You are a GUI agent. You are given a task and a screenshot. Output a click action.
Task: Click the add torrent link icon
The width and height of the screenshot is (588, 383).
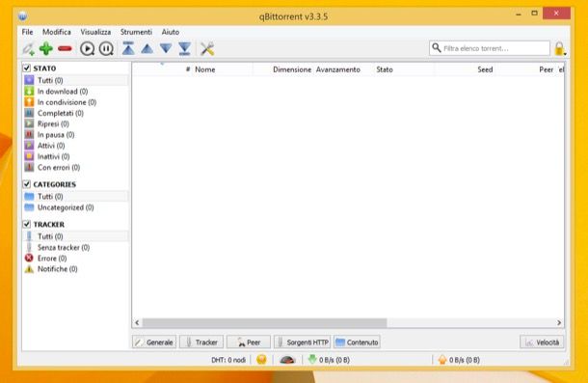29,49
